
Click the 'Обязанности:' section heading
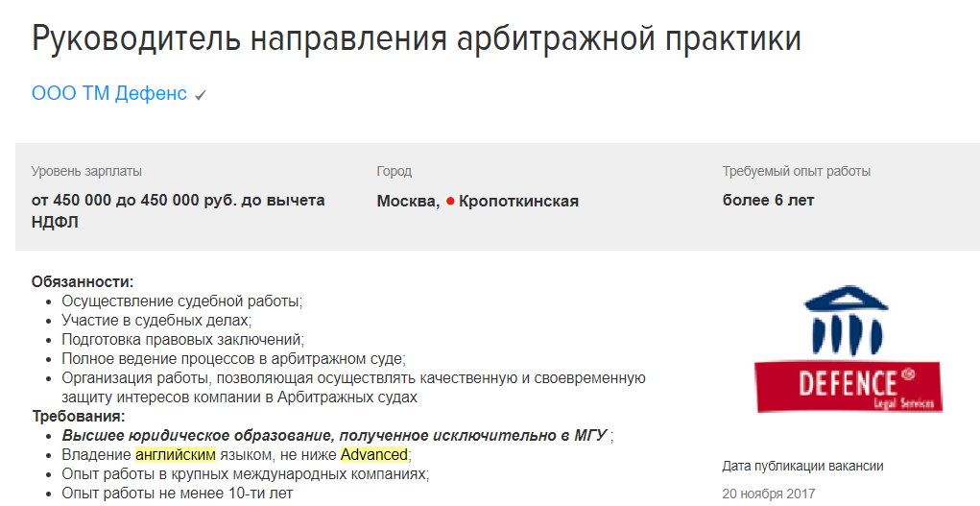(x=83, y=281)
